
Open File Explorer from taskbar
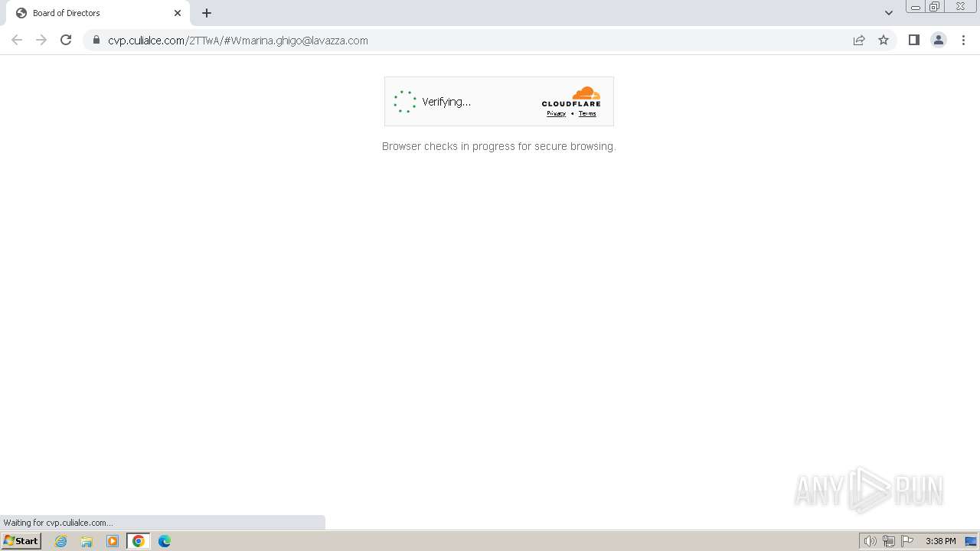[x=87, y=541]
